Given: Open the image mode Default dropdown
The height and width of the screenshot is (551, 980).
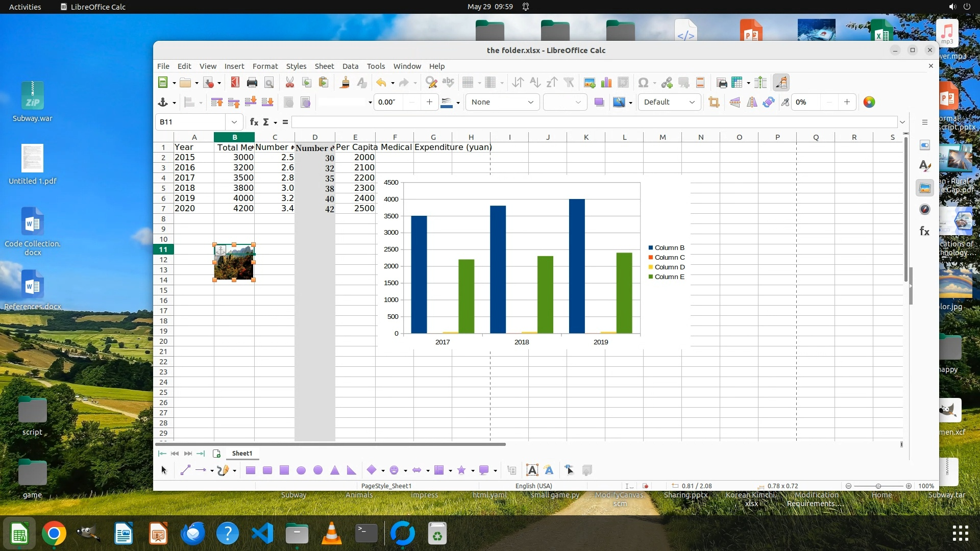Looking at the screenshot, I should (x=669, y=102).
